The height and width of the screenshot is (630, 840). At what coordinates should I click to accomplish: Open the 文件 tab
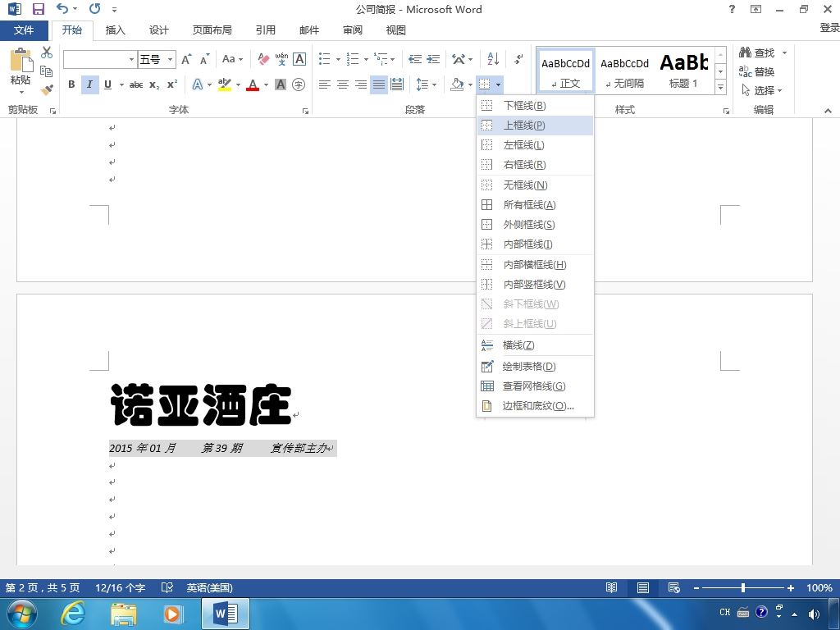click(x=24, y=30)
